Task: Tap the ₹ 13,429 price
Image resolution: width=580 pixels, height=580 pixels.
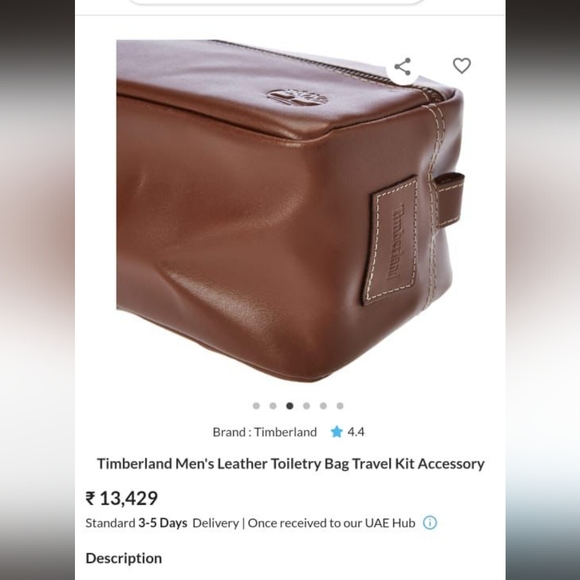Action: (122, 498)
